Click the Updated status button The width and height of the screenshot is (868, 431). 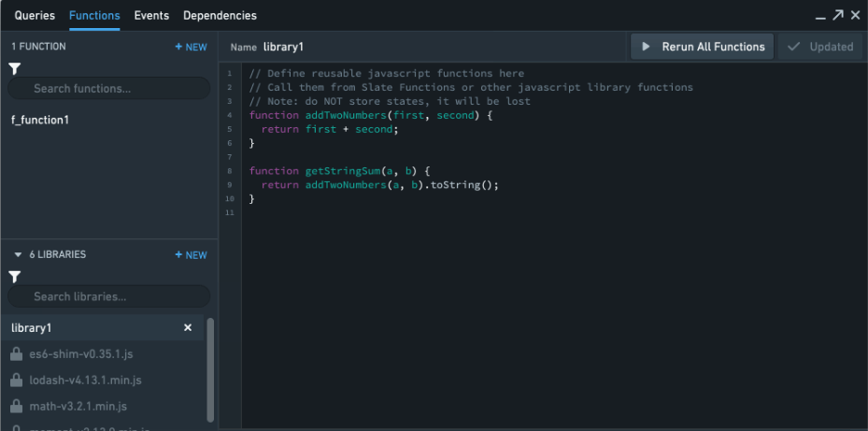pos(819,47)
